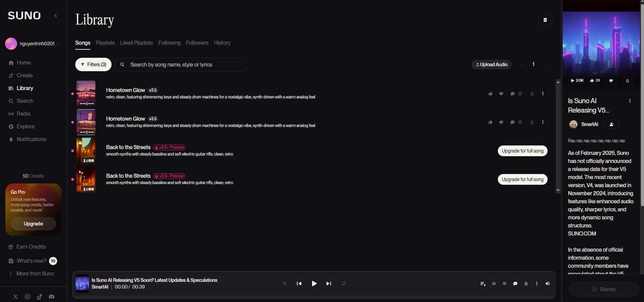This screenshot has height=302, width=644.
Task: Switch to the Following tab
Action: click(169, 43)
